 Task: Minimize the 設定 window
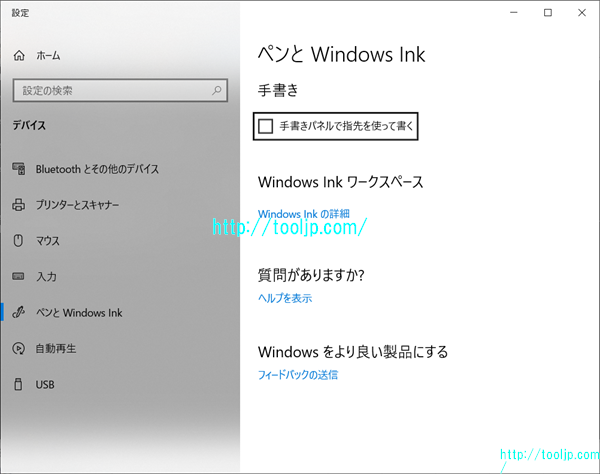click(514, 13)
